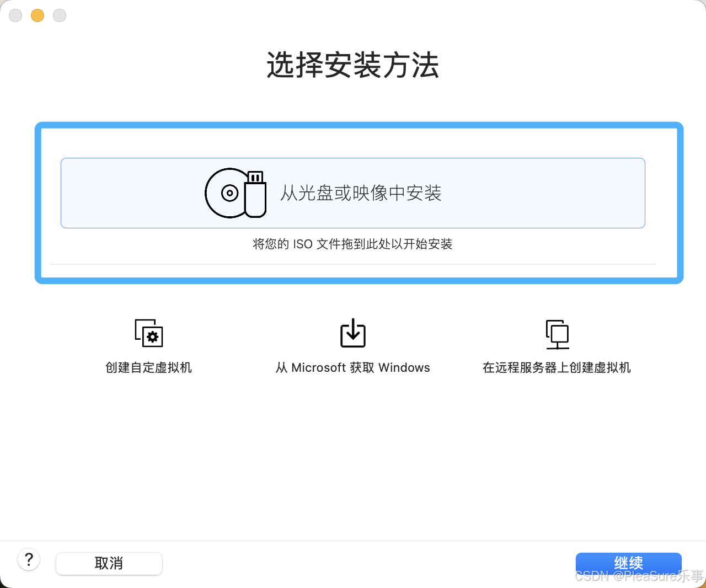
Task: Click the remote server computer icon
Action: click(x=557, y=334)
